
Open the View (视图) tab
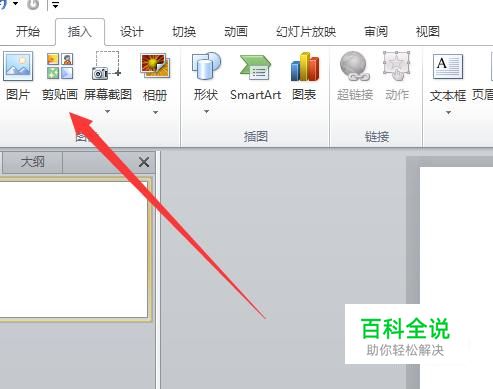click(428, 32)
